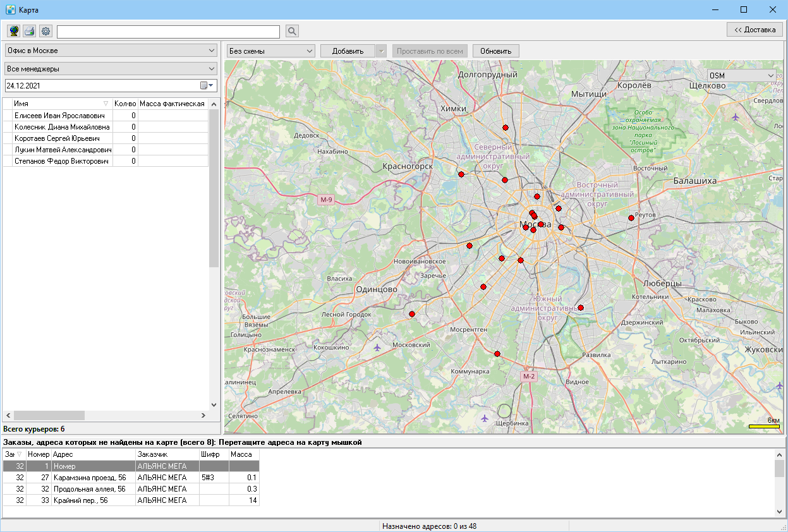Screen dimensions: 788x532
Task: Click the magnifier search button
Action: click(291, 31)
